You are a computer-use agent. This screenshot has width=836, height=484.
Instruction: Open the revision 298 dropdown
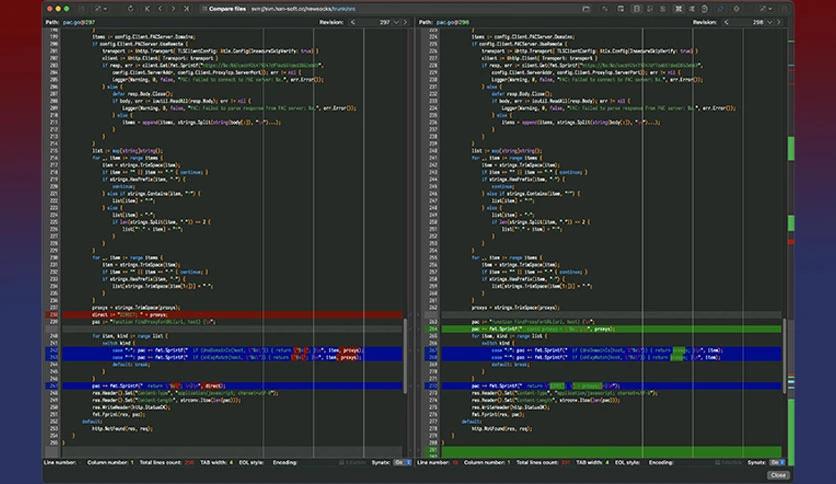[x=769, y=22]
